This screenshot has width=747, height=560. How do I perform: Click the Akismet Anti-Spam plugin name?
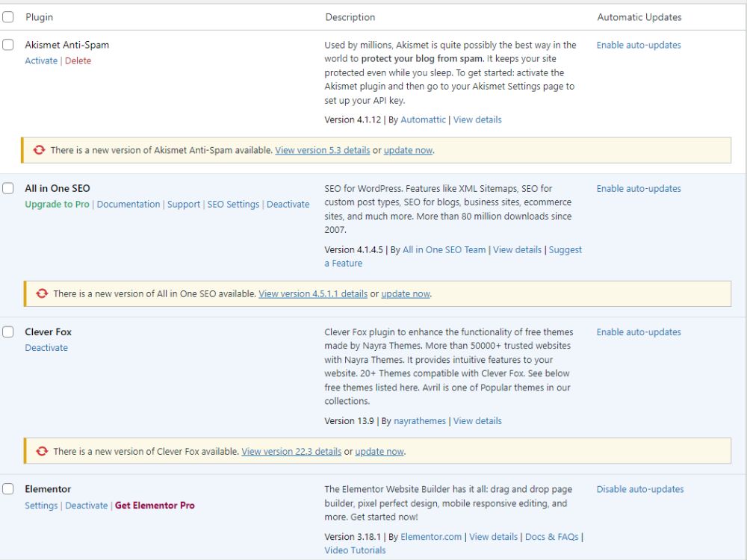coord(66,45)
